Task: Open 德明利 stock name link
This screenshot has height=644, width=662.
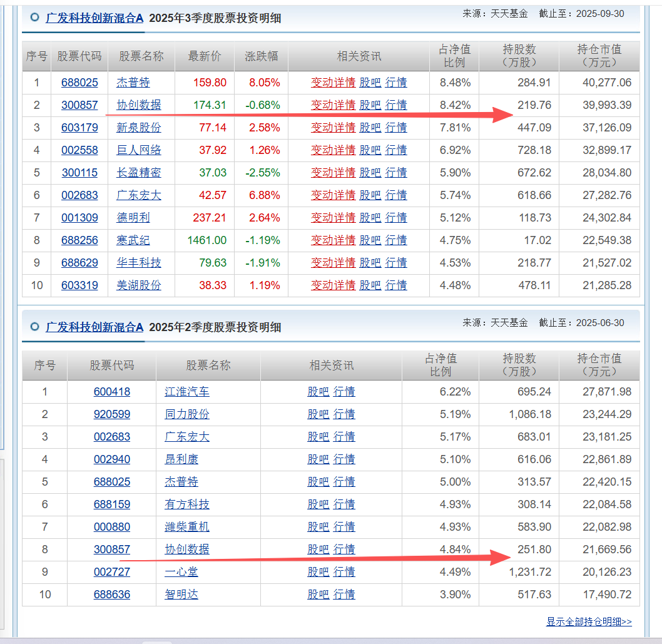Action: click(x=133, y=217)
